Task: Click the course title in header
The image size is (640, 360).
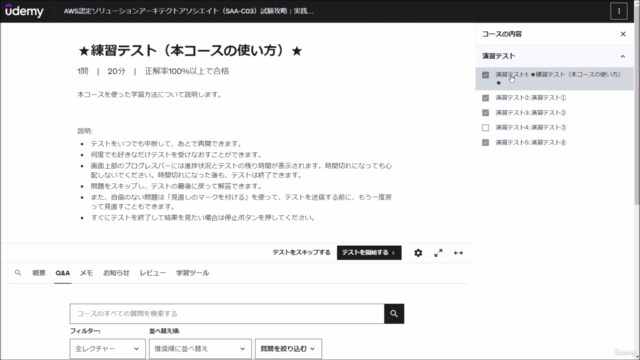Action: pyautogui.click(x=189, y=11)
